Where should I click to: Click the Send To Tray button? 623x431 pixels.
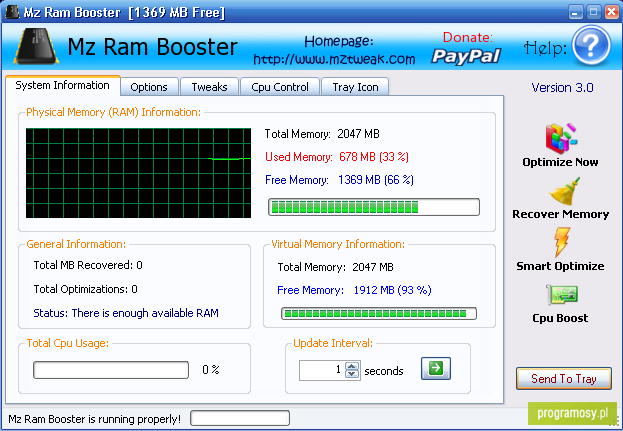pos(564,379)
